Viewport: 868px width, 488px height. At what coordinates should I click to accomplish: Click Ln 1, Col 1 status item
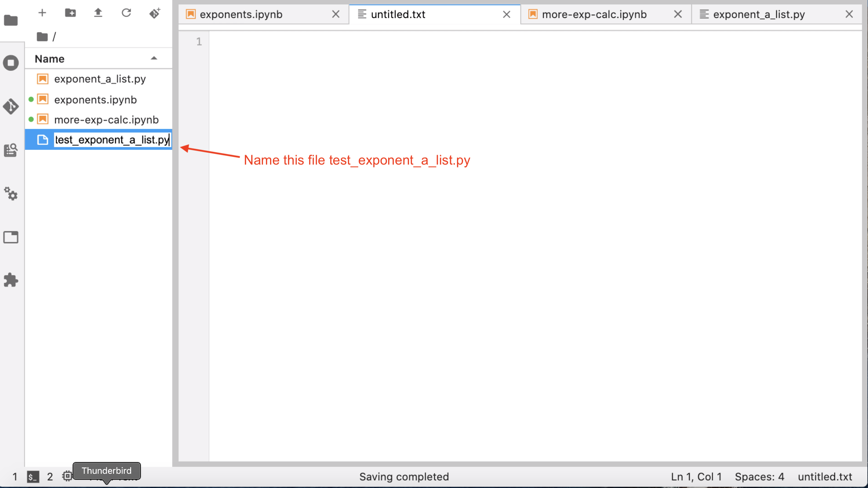(x=696, y=477)
